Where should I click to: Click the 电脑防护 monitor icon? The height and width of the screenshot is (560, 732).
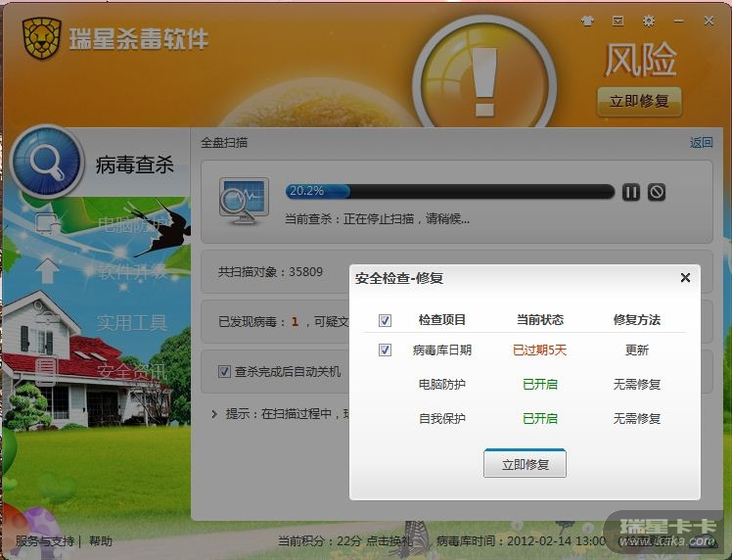coord(47,223)
